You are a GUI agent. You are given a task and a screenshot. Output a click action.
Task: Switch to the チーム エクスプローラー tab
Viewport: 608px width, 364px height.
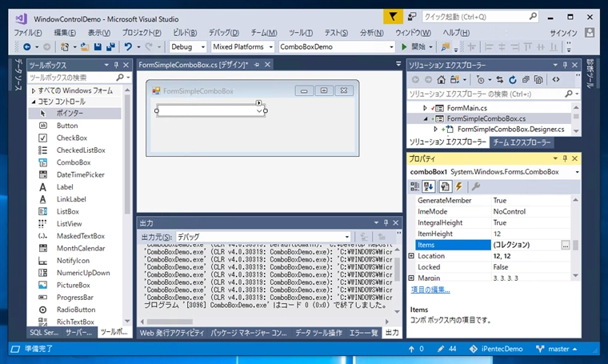coord(522,142)
